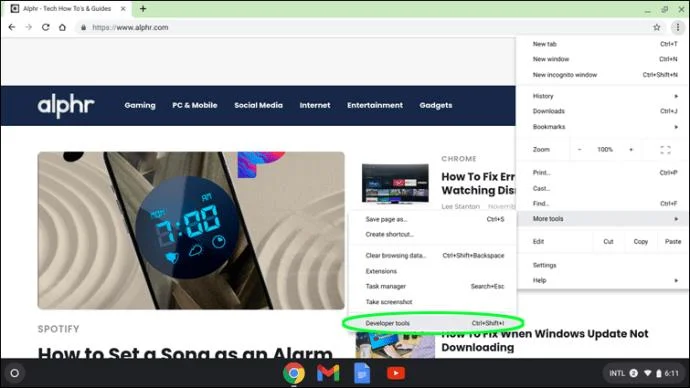Open the Entertainment navigation link

pos(375,105)
